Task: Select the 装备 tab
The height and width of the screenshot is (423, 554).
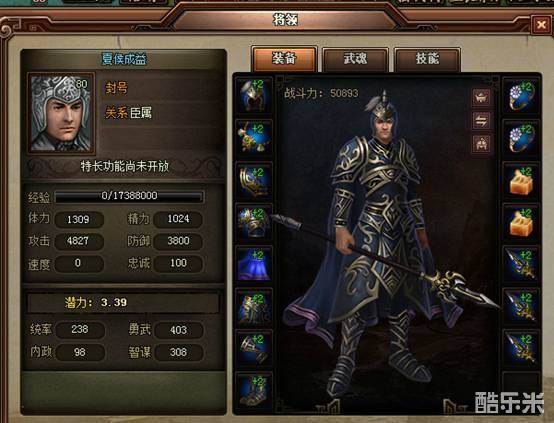Action: coord(284,59)
